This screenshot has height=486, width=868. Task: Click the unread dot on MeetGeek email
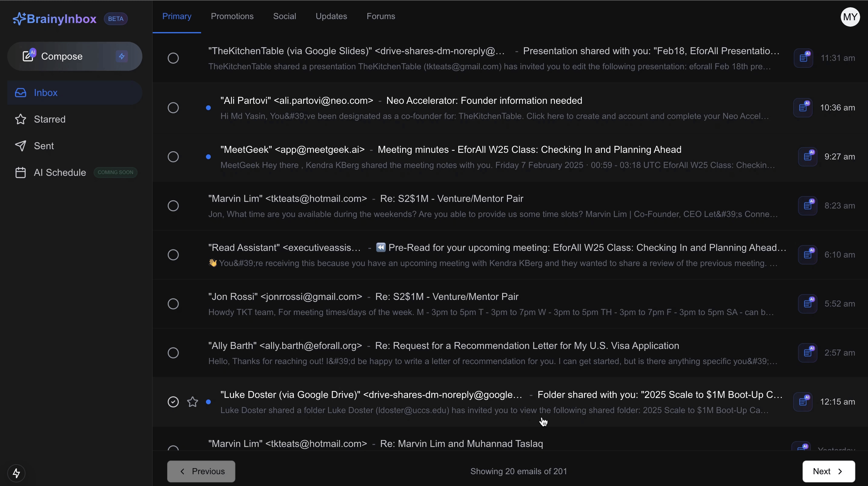[x=208, y=157]
